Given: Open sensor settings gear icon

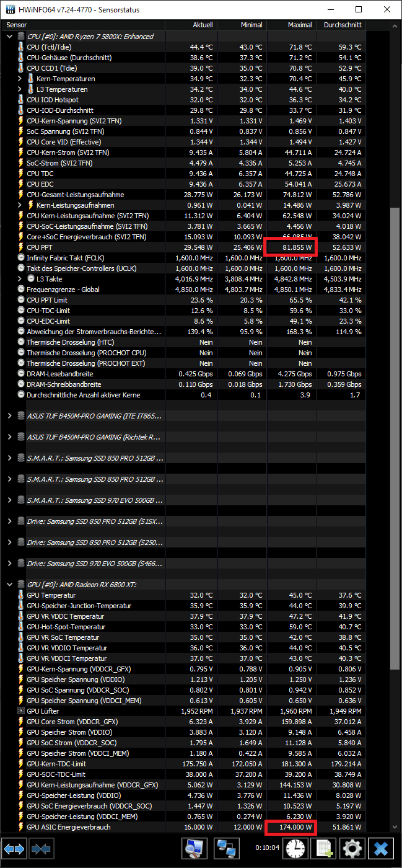Looking at the screenshot, I should tap(352, 848).
